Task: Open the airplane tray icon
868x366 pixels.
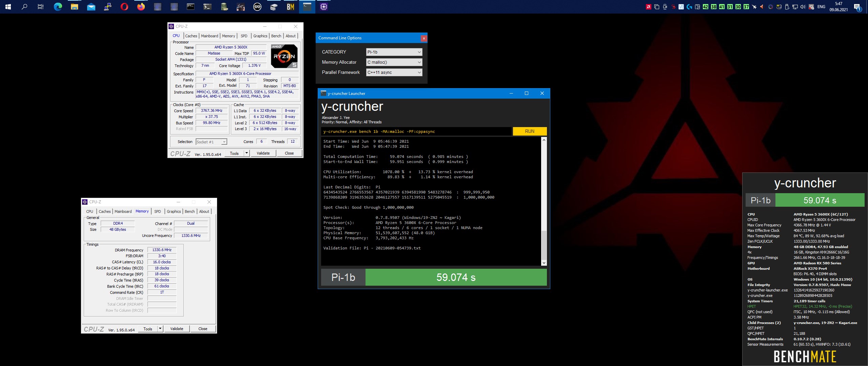Action: point(754,6)
